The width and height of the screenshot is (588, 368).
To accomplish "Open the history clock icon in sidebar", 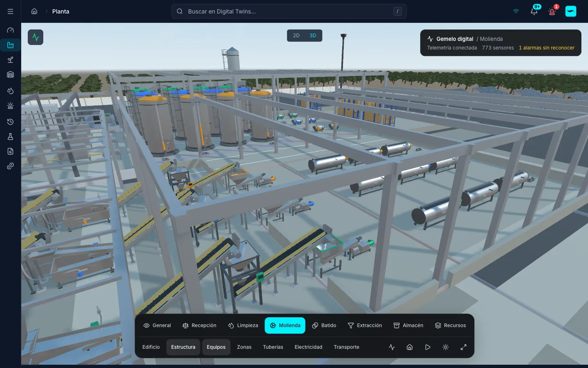I will [11, 122].
